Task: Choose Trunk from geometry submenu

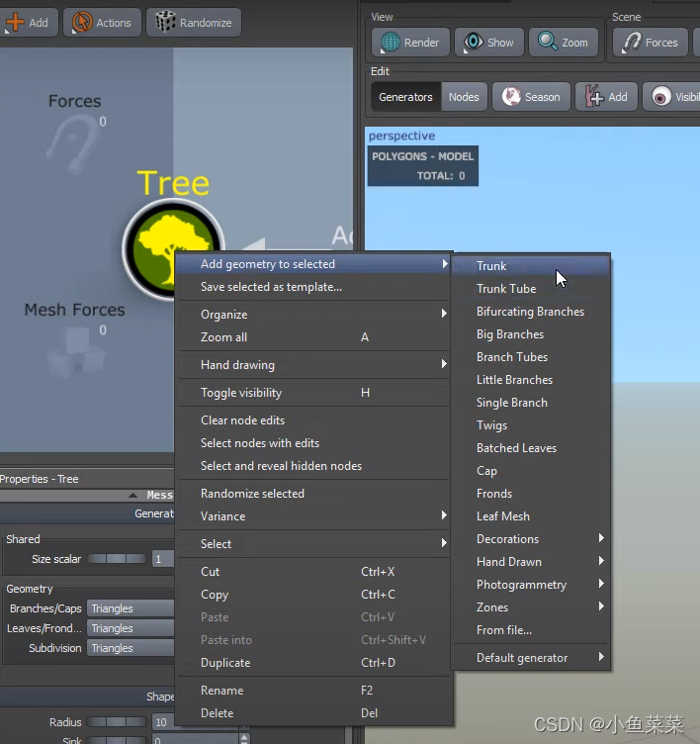Action: [x=530, y=266]
